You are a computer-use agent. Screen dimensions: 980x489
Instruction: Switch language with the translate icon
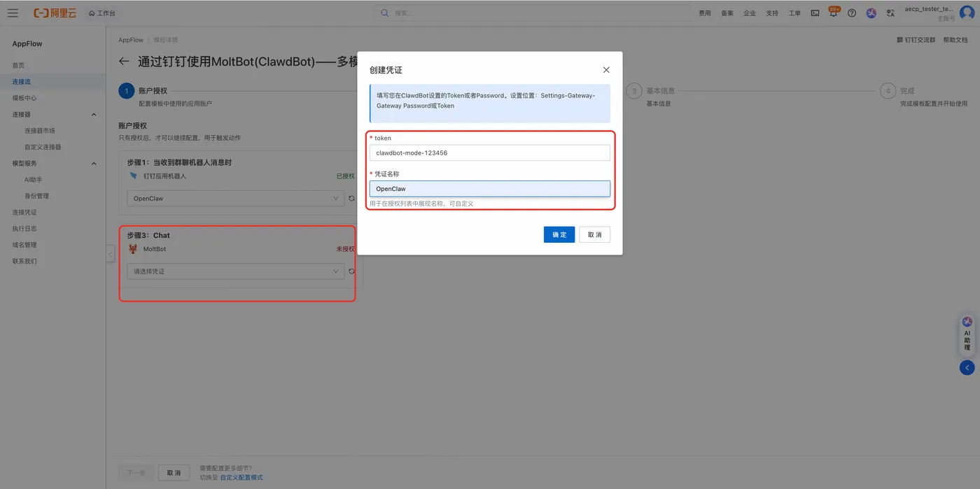pos(890,13)
